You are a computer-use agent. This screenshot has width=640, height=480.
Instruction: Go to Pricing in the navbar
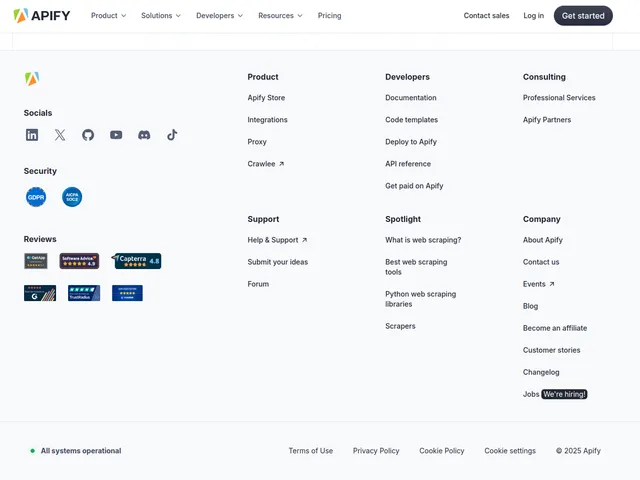pyautogui.click(x=329, y=16)
